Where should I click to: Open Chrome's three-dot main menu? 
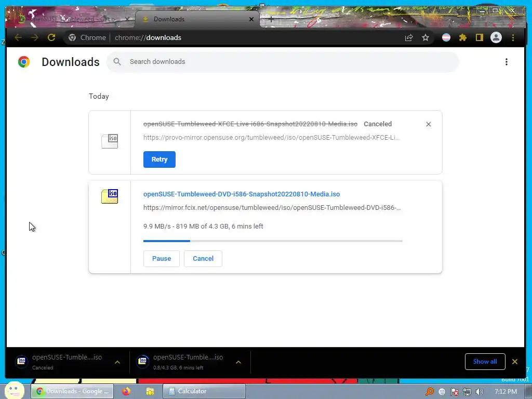[x=513, y=37]
